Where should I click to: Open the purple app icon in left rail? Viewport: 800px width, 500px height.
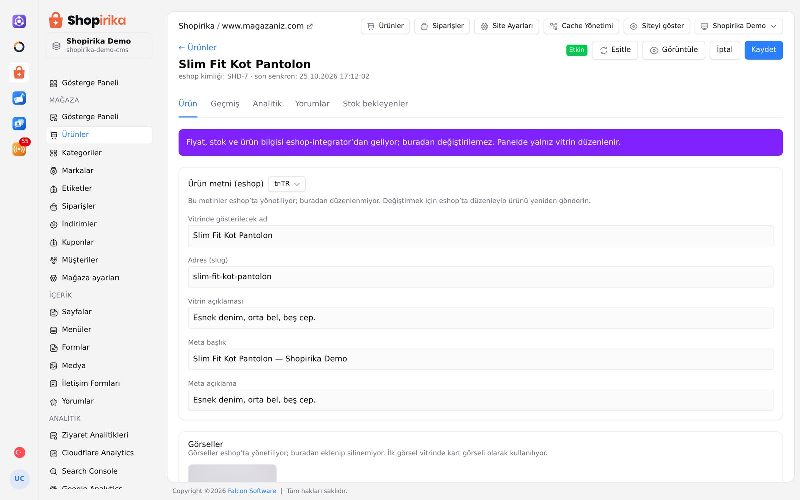tap(19, 21)
